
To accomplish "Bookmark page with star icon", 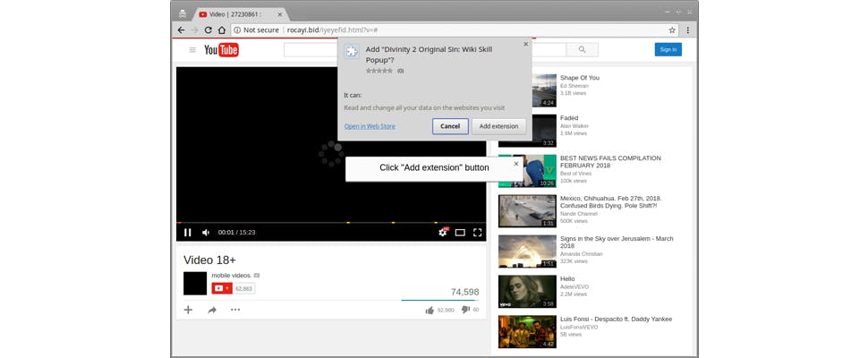I will [x=672, y=30].
